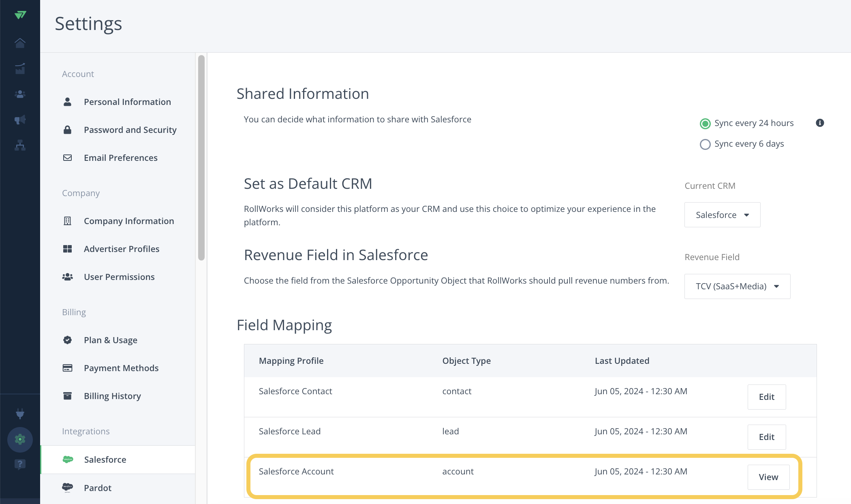The height and width of the screenshot is (504, 851).
Task: Click Salesforce Contact's last updated date
Action: click(641, 391)
